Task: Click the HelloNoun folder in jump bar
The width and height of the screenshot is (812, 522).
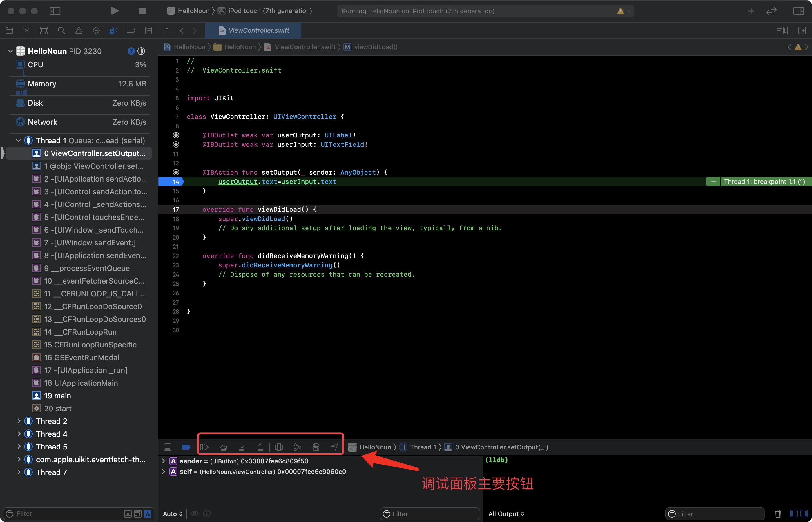Action: click(x=235, y=47)
